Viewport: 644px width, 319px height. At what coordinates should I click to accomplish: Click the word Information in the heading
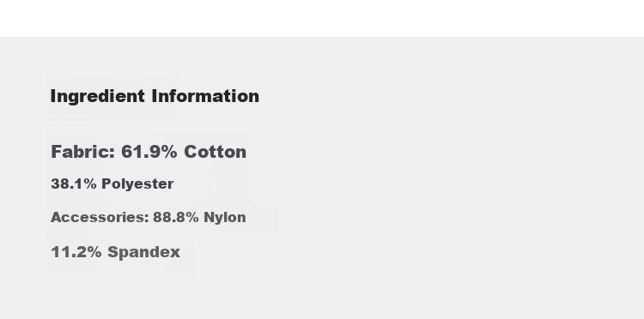coord(205,96)
